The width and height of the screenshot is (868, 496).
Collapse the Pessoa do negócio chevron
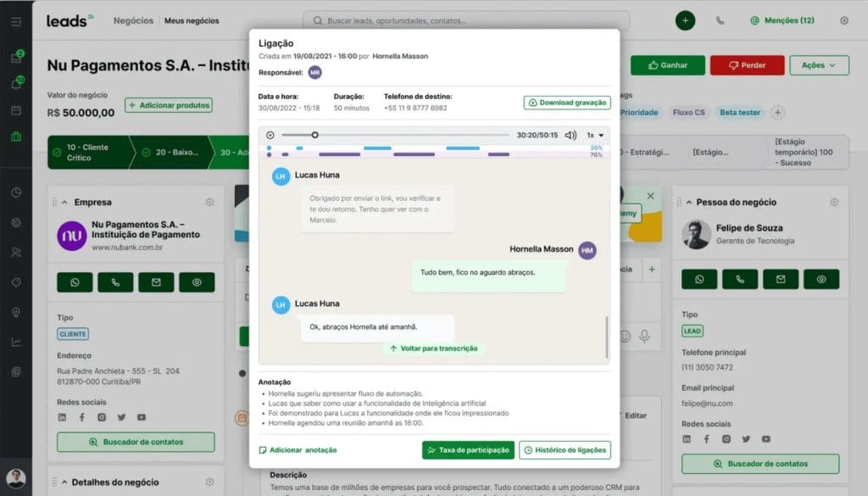pos(689,203)
